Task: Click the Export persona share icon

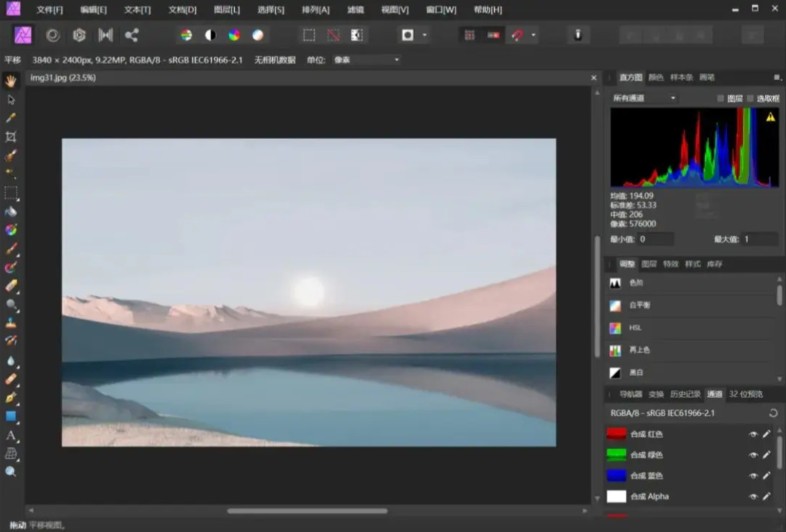Action: (x=132, y=35)
